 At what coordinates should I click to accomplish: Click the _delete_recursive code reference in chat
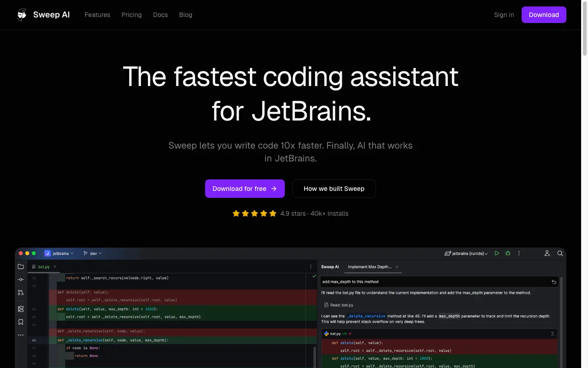point(366,316)
